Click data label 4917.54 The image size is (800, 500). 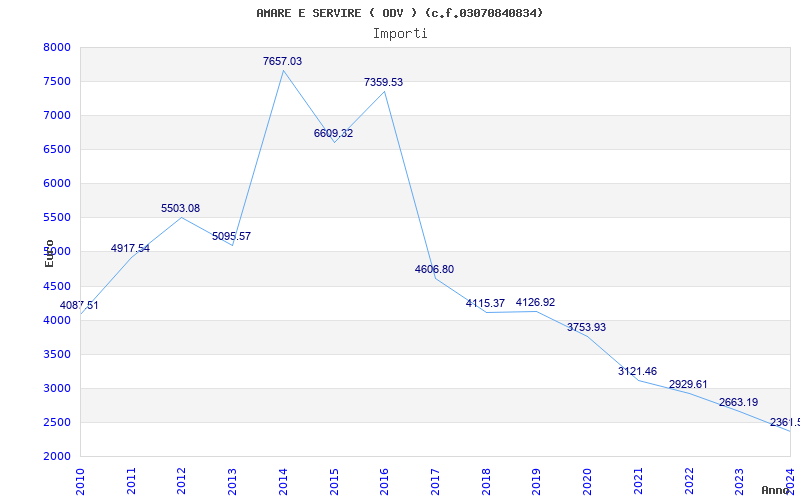click(x=130, y=248)
